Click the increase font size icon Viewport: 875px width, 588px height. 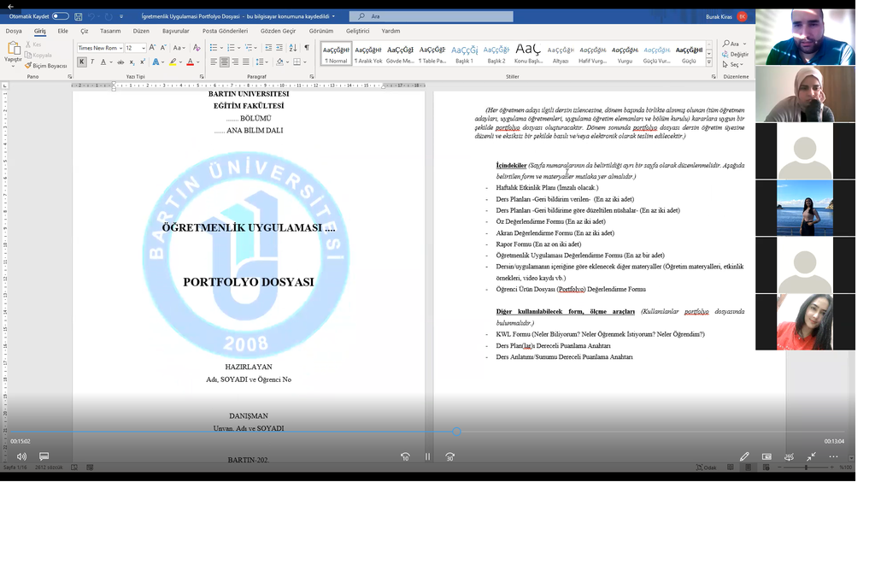coord(152,48)
